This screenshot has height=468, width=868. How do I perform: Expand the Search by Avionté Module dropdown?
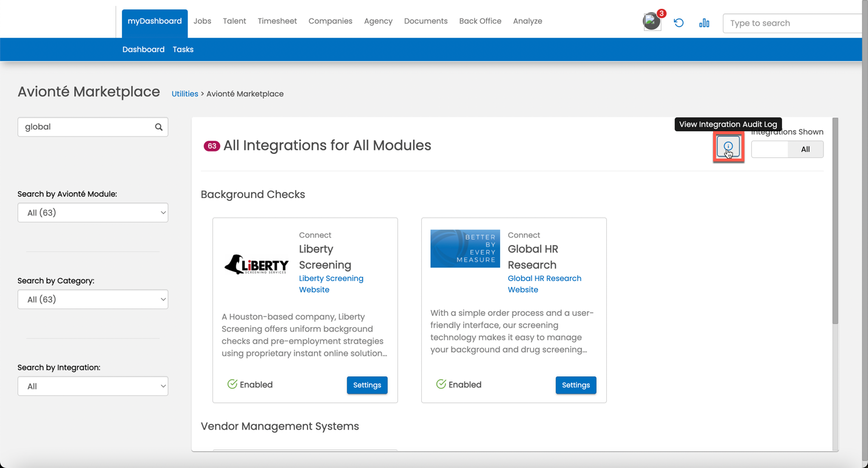click(x=93, y=213)
